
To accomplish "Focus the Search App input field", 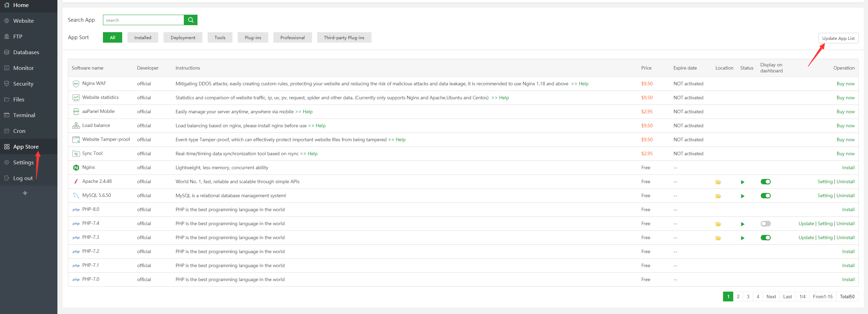I will click(x=143, y=20).
